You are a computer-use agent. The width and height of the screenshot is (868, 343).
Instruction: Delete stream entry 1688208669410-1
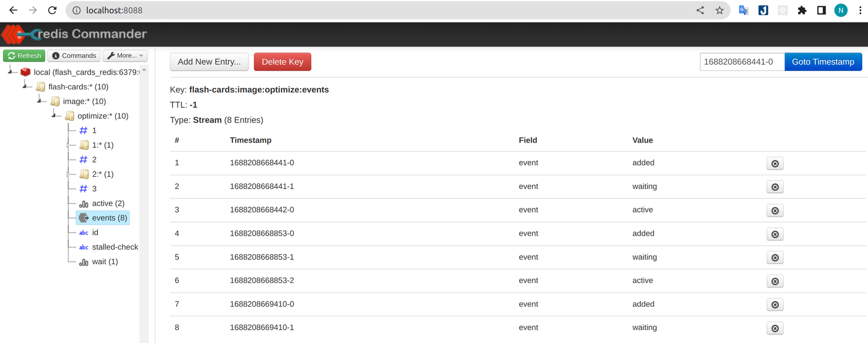[x=775, y=328]
